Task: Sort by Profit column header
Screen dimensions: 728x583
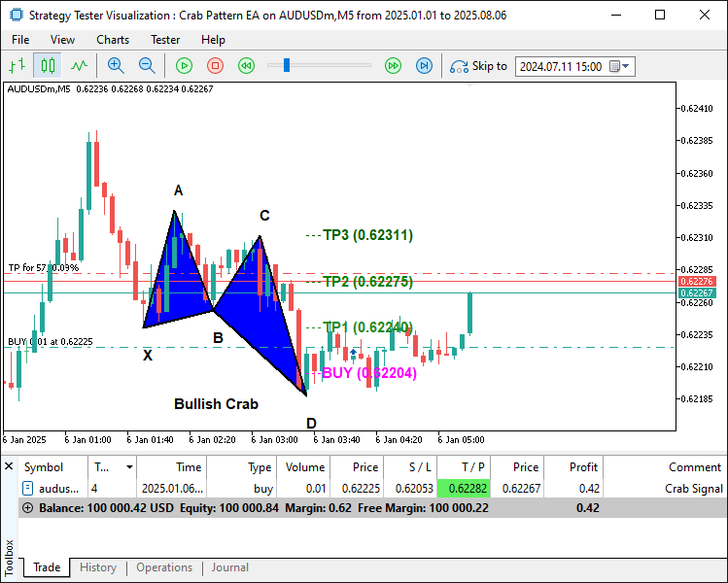Action: 573,467
